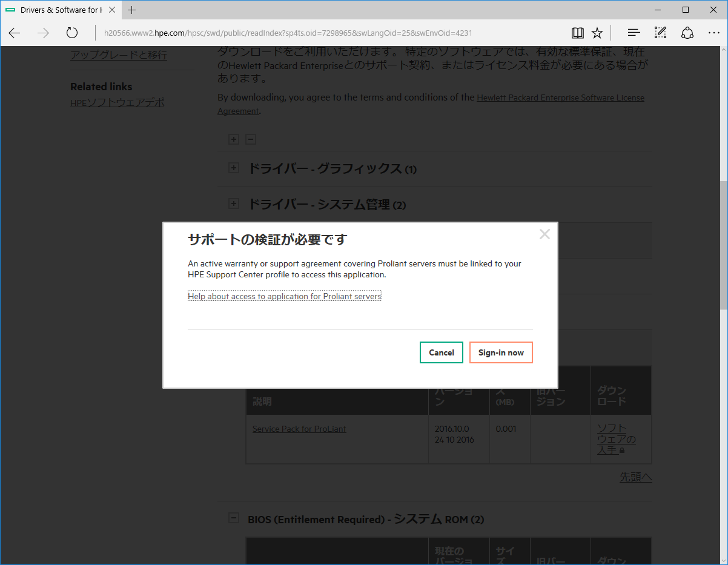Screen dimensions: 728x565
Task: Jump to top via 先頭へ link
Action: [x=636, y=477]
